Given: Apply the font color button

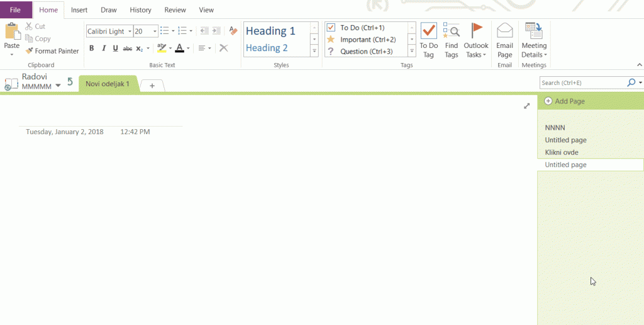Looking at the screenshot, I should click(x=179, y=48).
